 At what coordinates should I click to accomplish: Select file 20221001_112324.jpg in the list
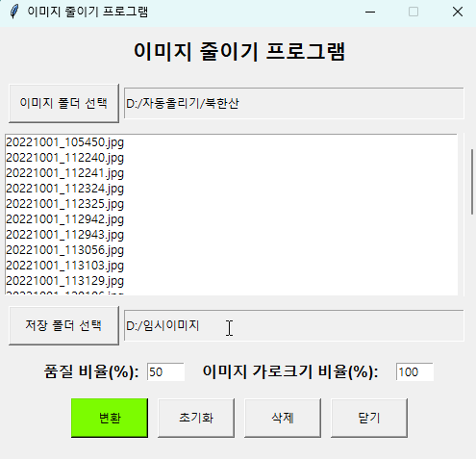[231, 189]
